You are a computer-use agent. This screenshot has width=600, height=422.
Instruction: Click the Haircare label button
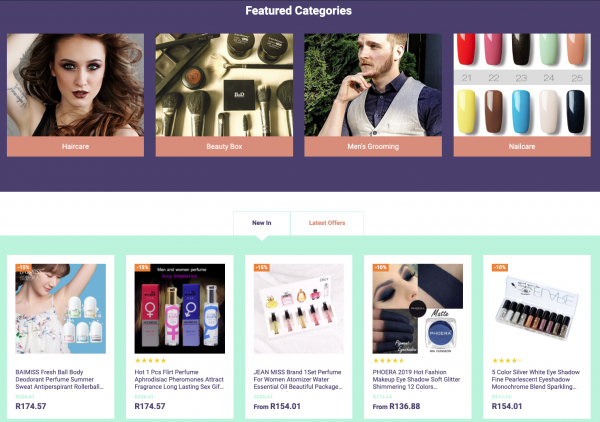(75, 147)
